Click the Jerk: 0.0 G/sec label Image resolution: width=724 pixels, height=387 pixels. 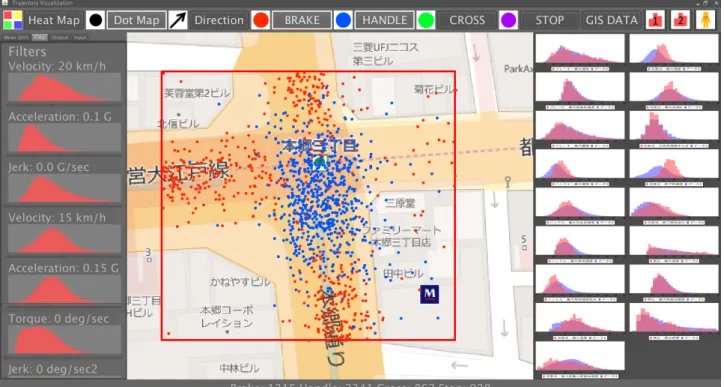coord(48,167)
